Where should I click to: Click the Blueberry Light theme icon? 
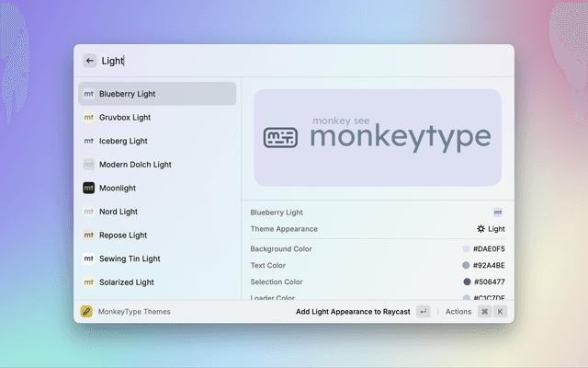click(88, 94)
